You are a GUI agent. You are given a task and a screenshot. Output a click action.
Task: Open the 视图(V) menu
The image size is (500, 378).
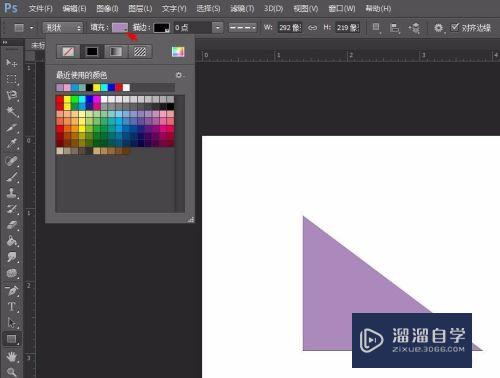coord(306,8)
